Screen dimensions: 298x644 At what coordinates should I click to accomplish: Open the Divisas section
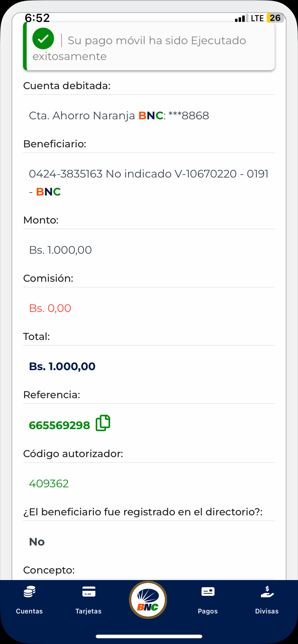pos(267,601)
